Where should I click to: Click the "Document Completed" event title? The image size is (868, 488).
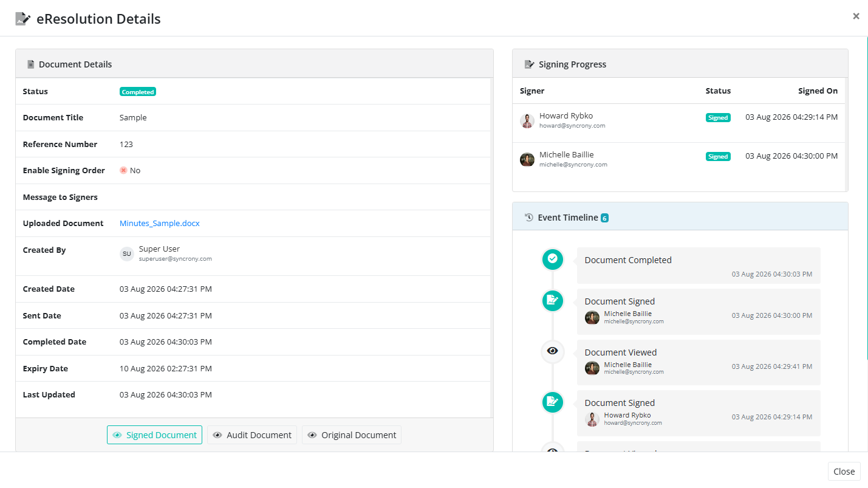[x=628, y=260]
